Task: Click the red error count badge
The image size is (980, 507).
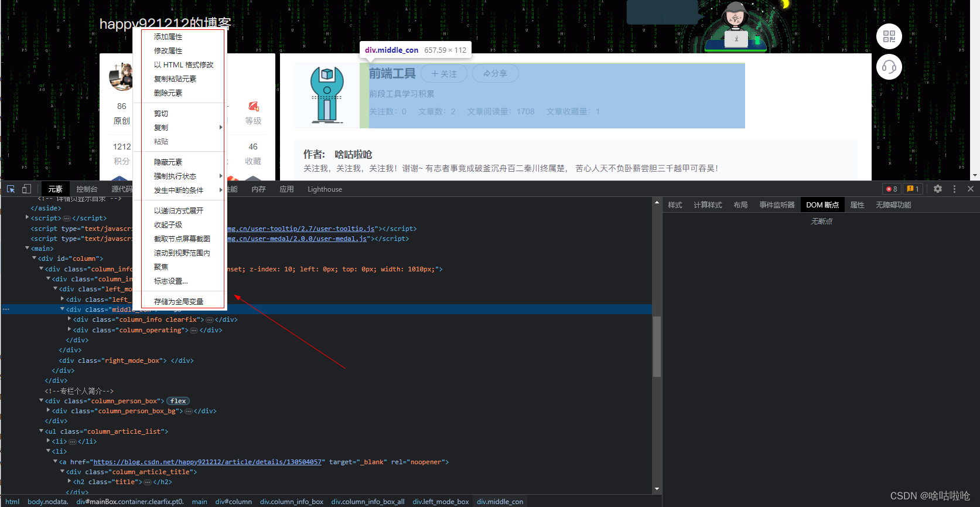Action: pos(892,189)
